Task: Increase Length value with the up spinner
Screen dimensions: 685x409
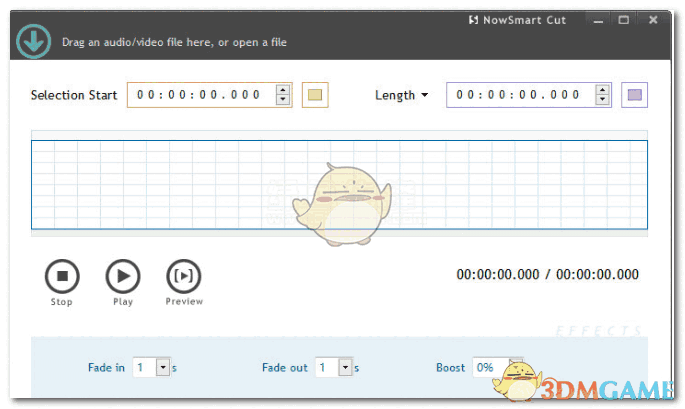Action: pyautogui.click(x=602, y=90)
